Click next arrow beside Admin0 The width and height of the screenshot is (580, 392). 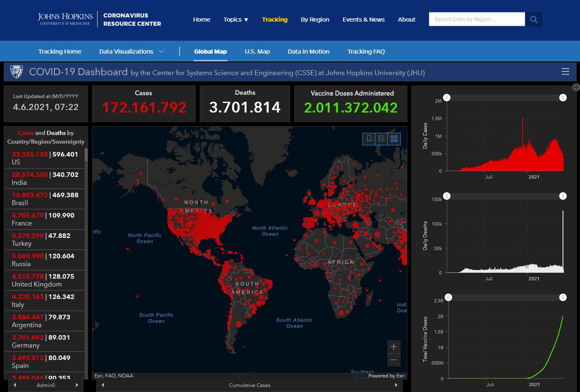pos(77,385)
